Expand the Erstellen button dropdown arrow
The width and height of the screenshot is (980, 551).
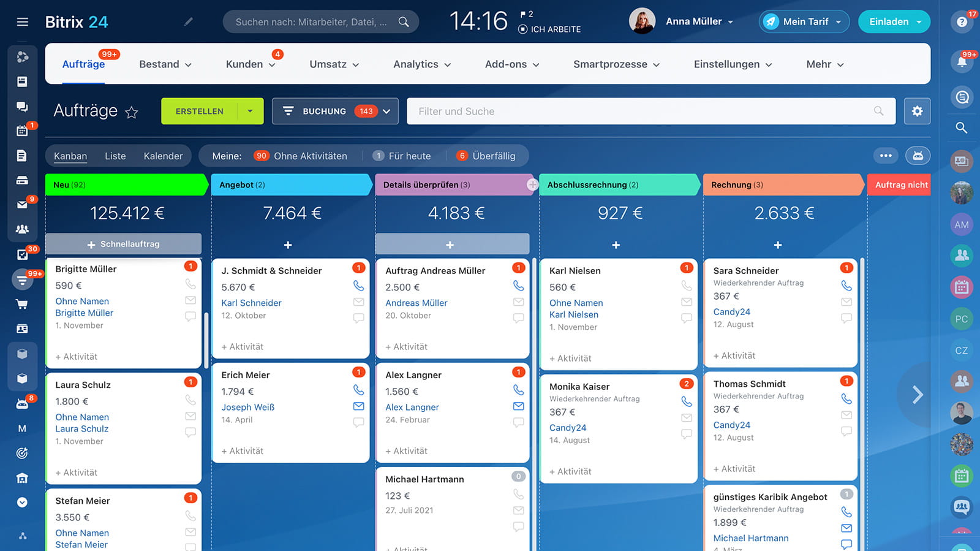point(250,111)
